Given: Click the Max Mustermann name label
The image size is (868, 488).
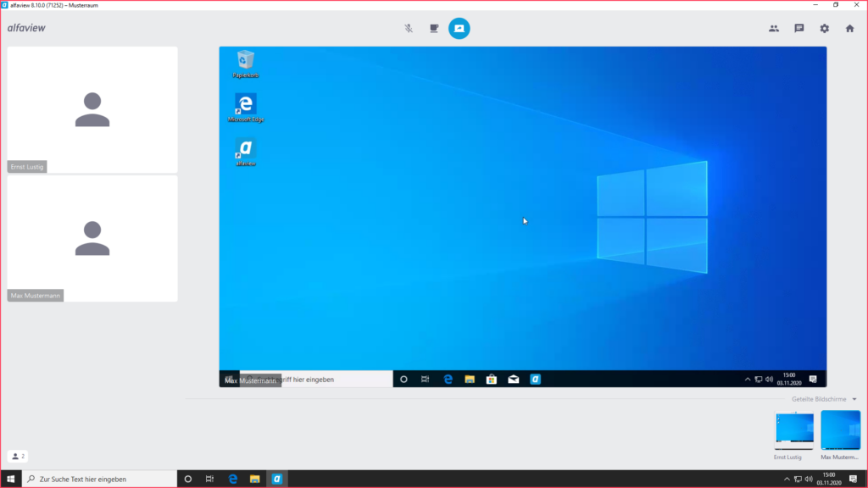Looking at the screenshot, I should [x=35, y=295].
